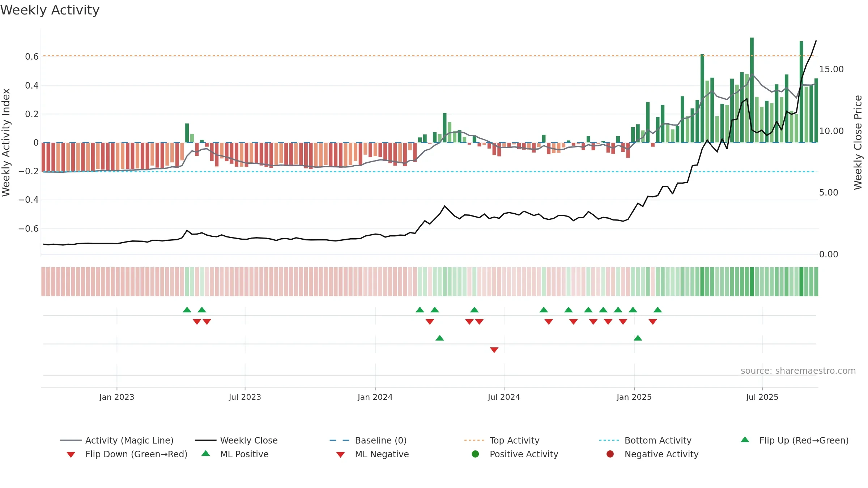Screen dimensions: 868x488
Task: Toggle the ML Negative legend entry
Action: click(x=372, y=454)
